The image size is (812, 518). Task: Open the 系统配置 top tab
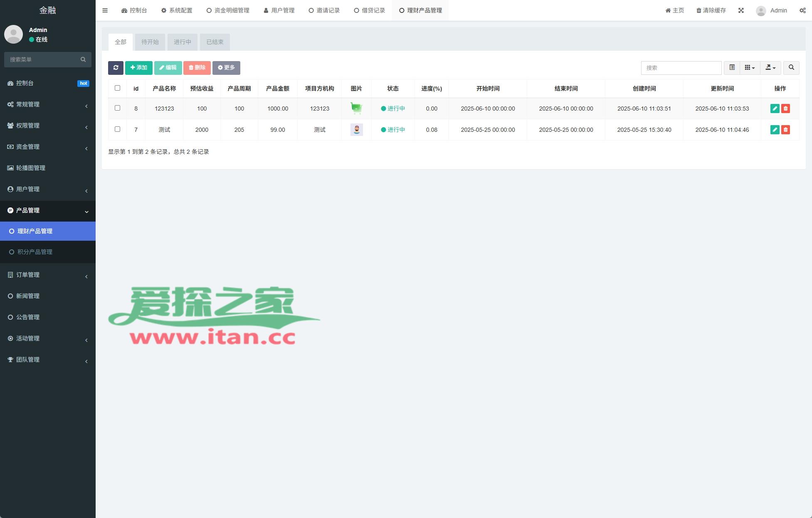177,10
